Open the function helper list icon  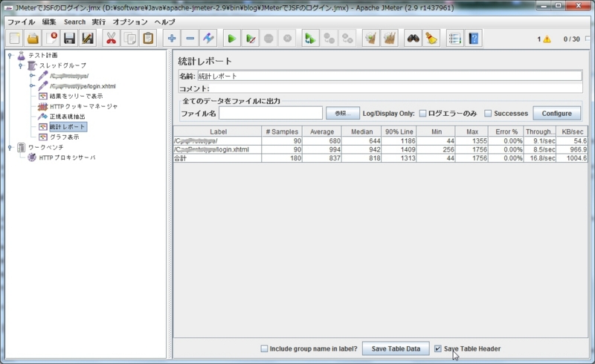point(454,39)
